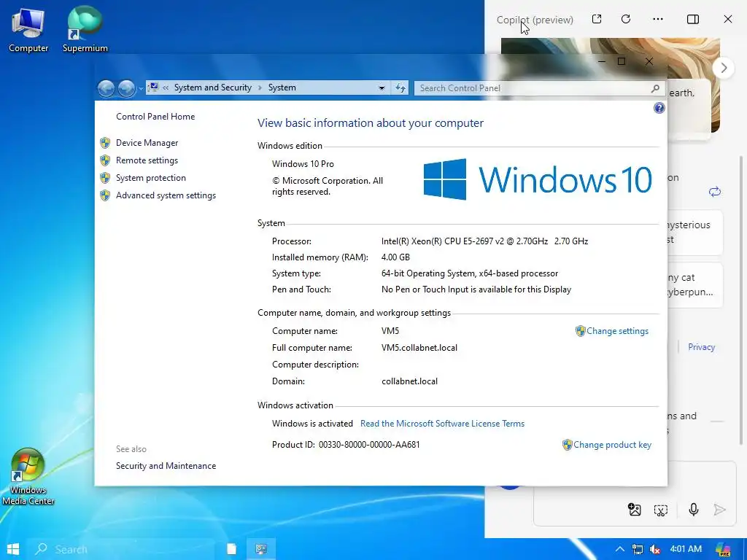Select the Windows 10 Pro edition text
This screenshot has height=560, width=747.
(x=303, y=164)
